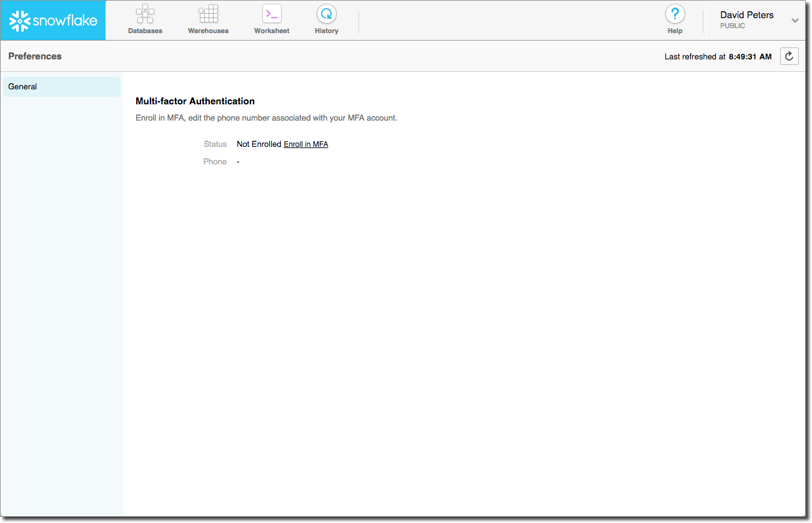Click the Warehouses text label
812x523 pixels.
(x=208, y=31)
